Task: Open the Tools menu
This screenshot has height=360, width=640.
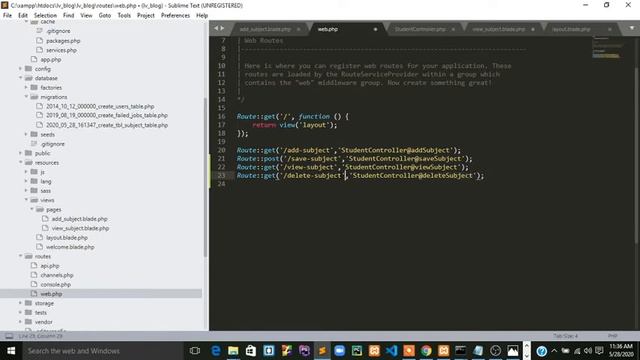Action: 124,15
